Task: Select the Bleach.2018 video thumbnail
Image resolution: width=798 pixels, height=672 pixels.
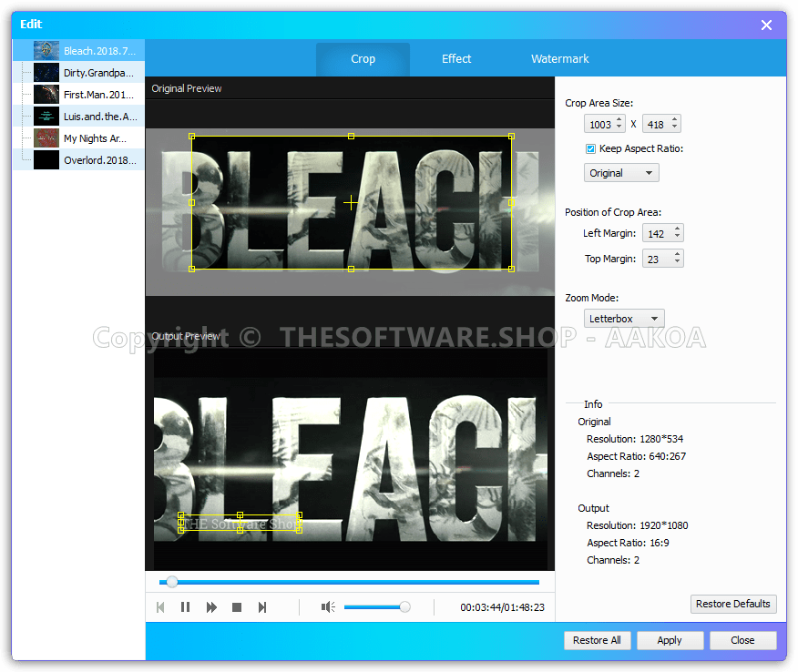Action: pyautogui.click(x=46, y=50)
